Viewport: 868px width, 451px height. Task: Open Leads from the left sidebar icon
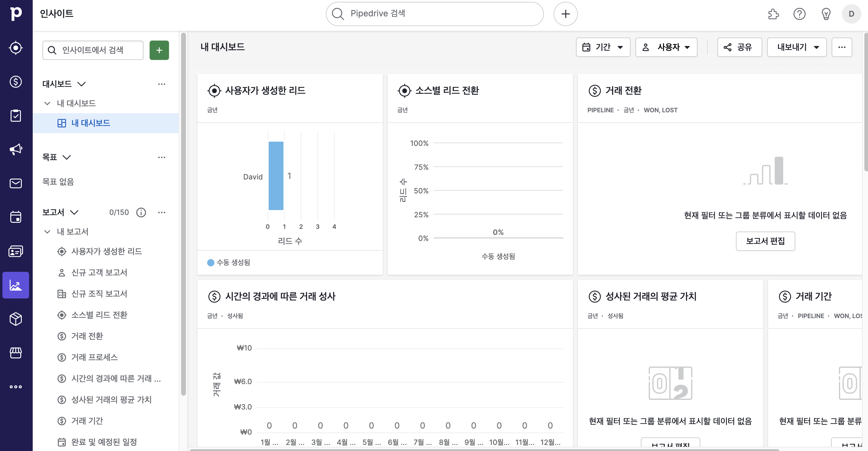coord(16,48)
